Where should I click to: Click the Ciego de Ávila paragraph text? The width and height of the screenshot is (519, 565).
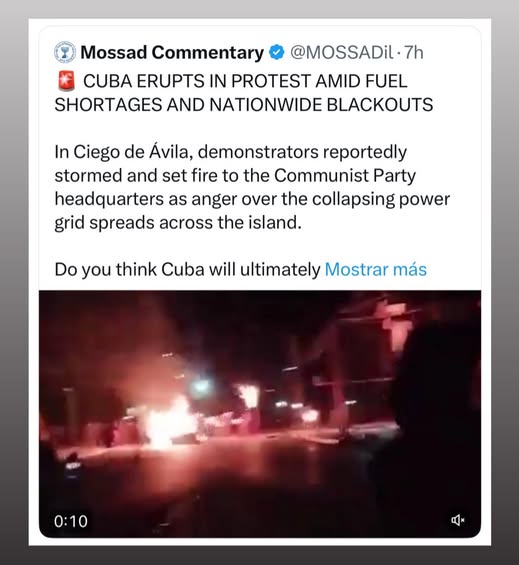pyautogui.click(x=252, y=187)
